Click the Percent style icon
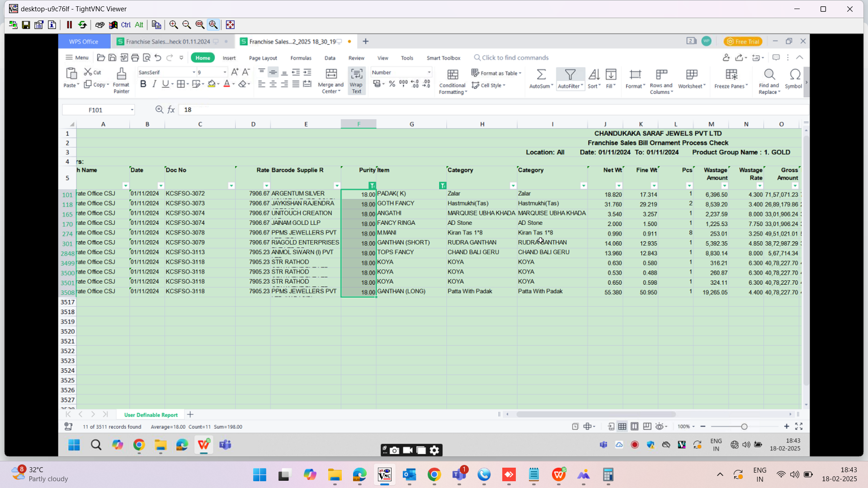Viewport: 868px width, 488px height. tap(392, 84)
